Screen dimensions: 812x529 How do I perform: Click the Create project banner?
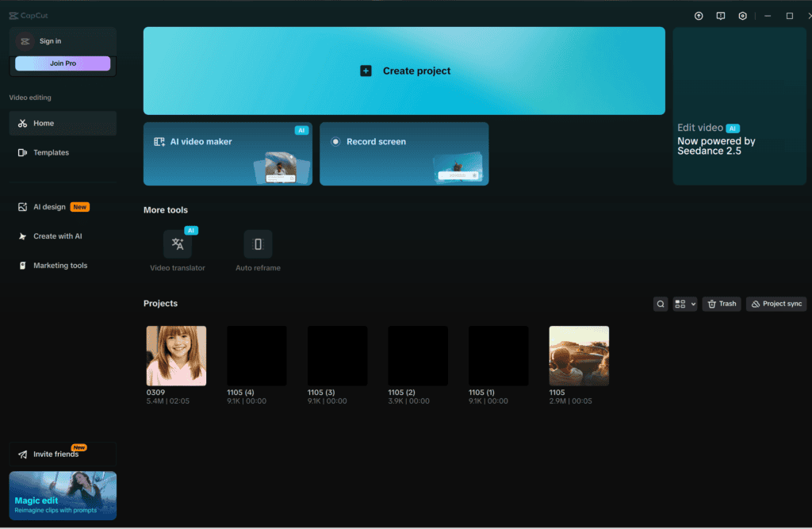404,71
